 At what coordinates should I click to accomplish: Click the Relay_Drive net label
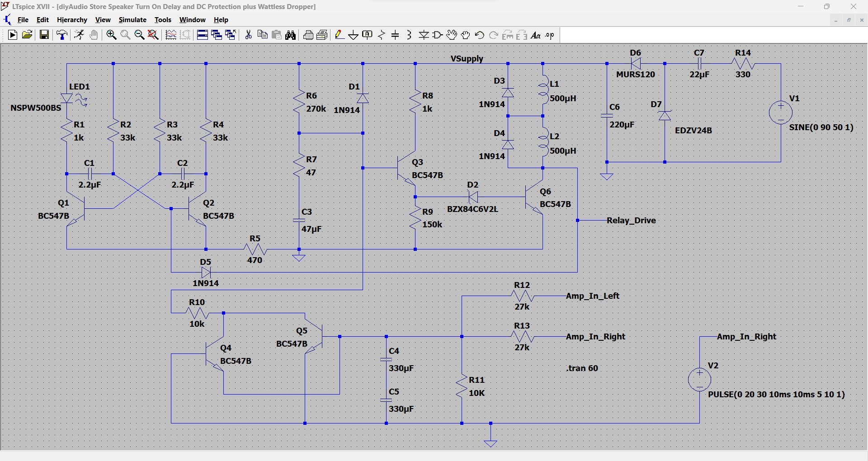[x=631, y=221]
